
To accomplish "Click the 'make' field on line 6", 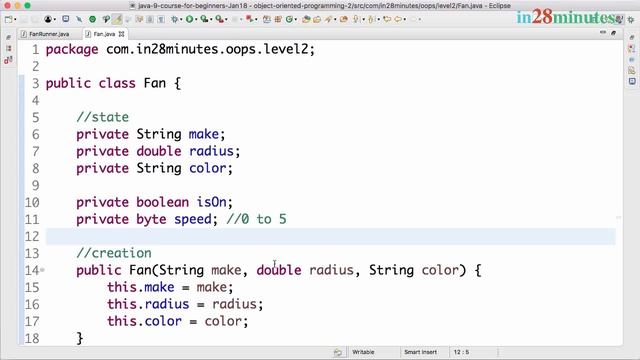I will [204, 134].
